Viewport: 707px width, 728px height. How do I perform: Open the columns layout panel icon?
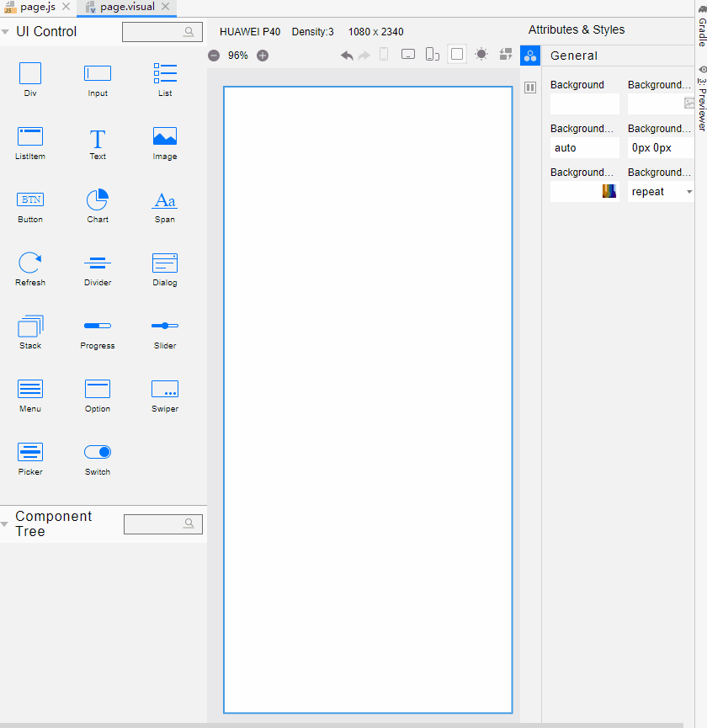tap(530, 88)
